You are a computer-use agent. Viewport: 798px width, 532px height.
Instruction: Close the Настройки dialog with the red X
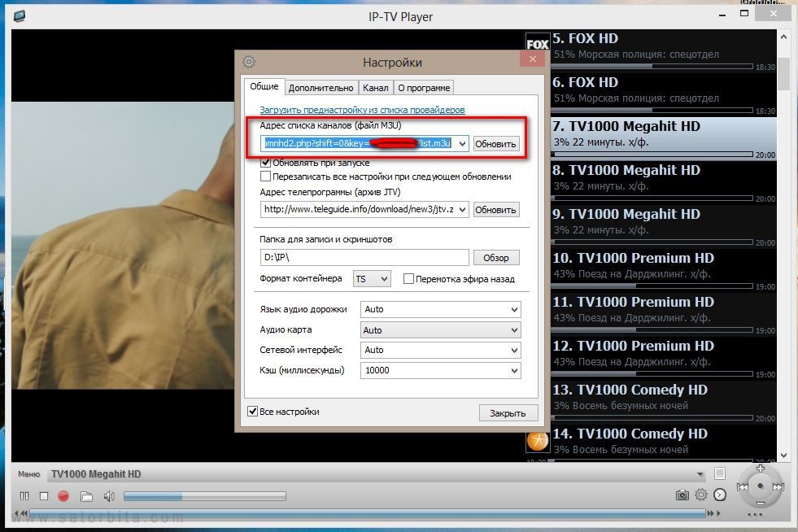coord(532,59)
